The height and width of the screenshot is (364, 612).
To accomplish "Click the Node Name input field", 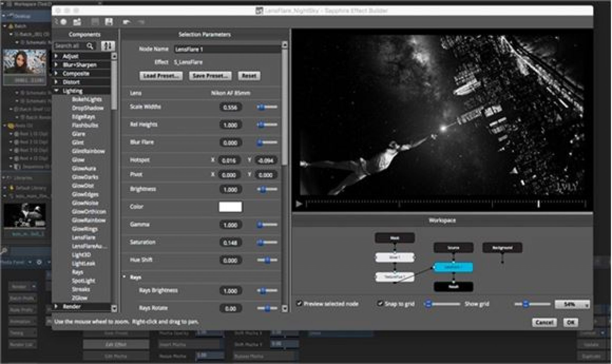I will click(227, 49).
